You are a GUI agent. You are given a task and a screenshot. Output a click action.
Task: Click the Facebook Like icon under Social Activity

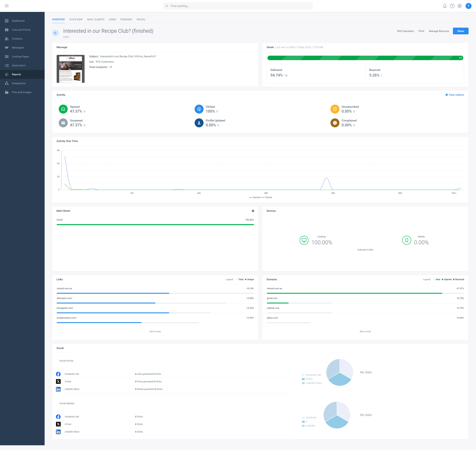coord(58,374)
